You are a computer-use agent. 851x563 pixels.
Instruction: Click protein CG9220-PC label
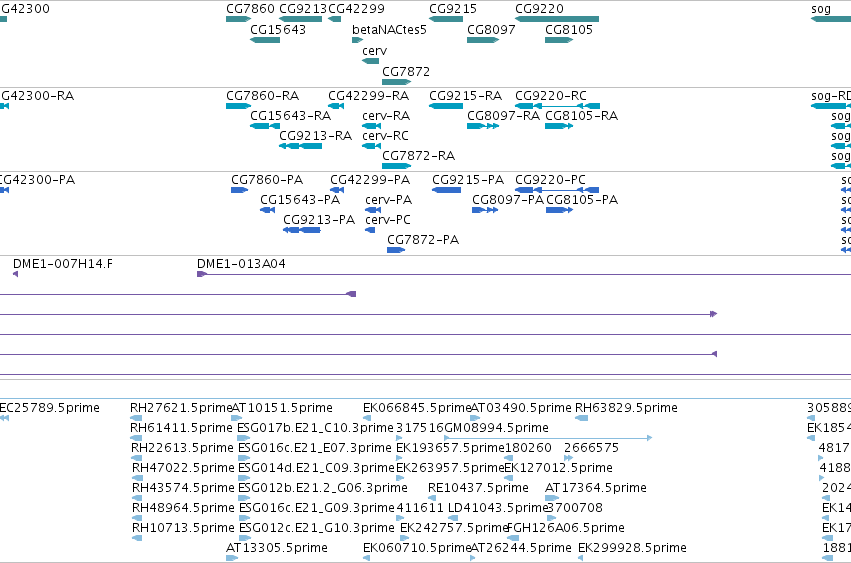coord(550,180)
